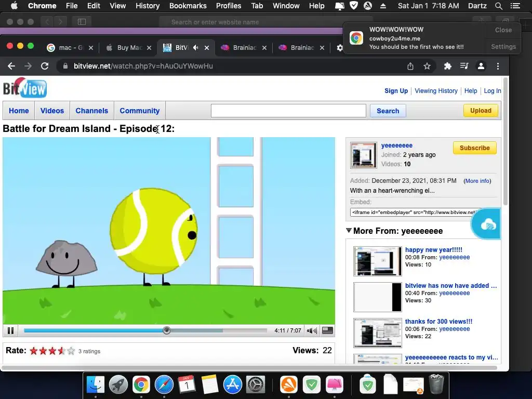This screenshot has height=399, width=532.
Task: Close the WOW!WOW!WOW notification
Action: point(503,30)
